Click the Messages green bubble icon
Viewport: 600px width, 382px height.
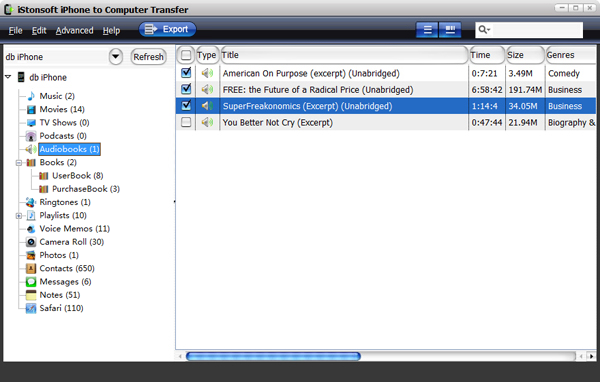31,282
